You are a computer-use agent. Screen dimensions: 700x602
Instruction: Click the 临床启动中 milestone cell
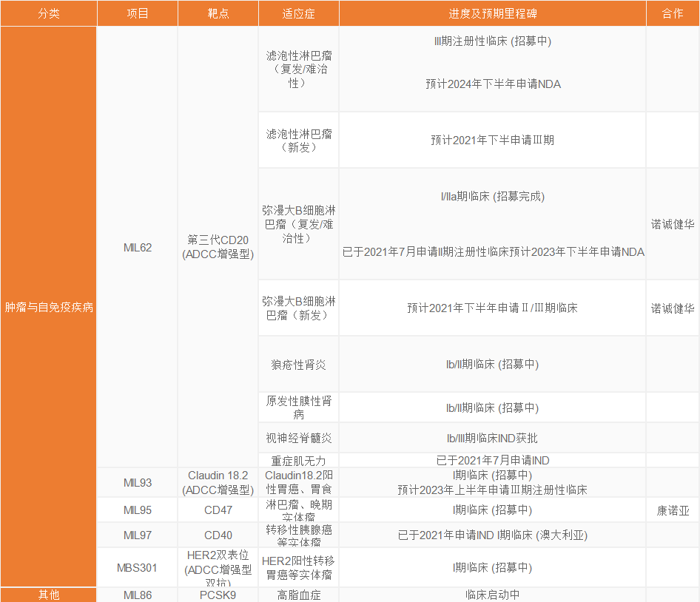pos(492,595)
